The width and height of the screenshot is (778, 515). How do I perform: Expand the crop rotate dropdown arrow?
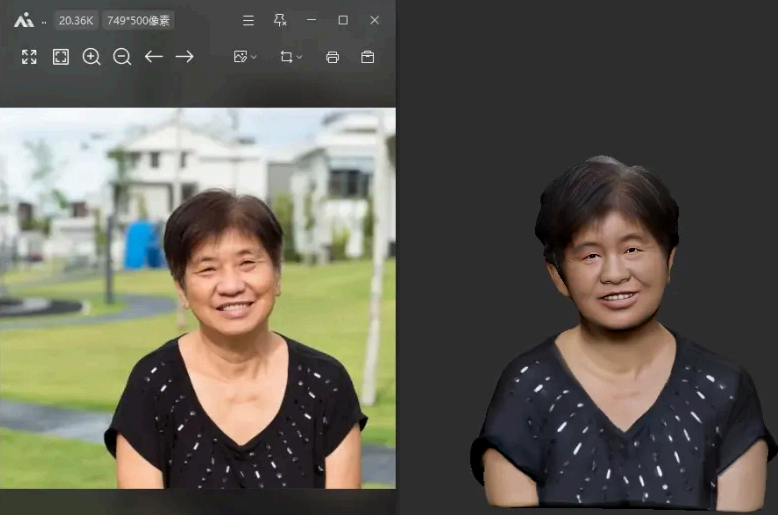pos(299,57)
